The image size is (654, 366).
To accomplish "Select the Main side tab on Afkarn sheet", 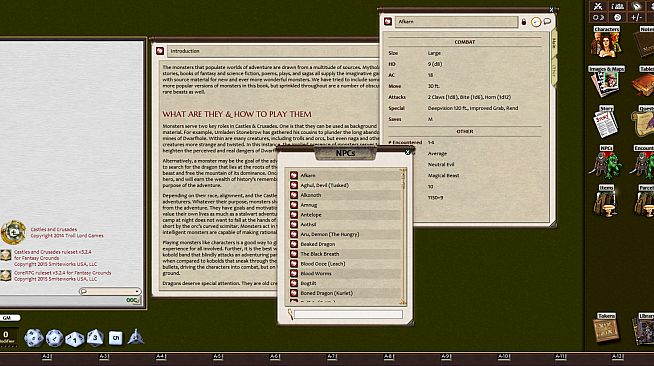I will point(554,43).
